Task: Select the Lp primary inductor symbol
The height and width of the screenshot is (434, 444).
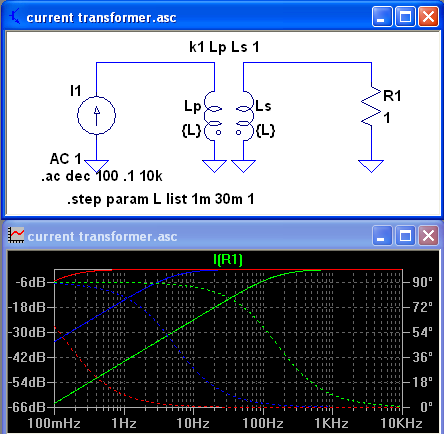Action: [x=213, y=116]
